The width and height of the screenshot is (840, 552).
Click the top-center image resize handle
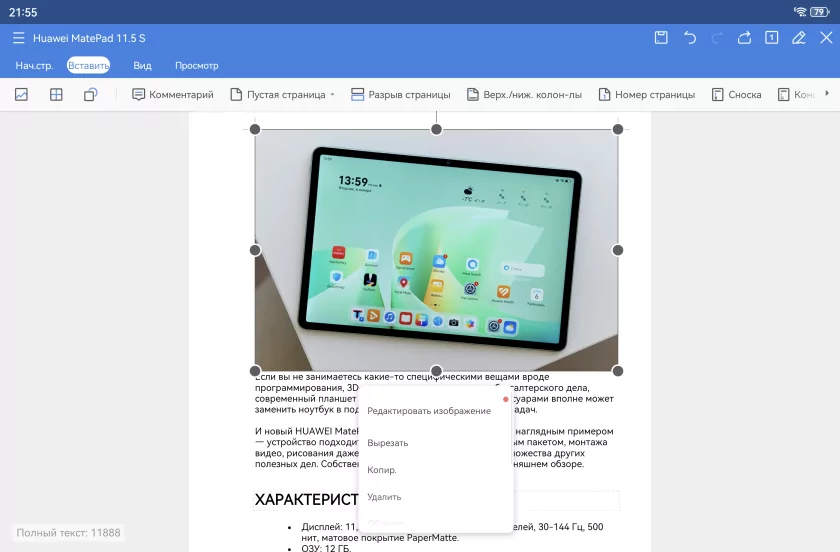pos(437,129)
